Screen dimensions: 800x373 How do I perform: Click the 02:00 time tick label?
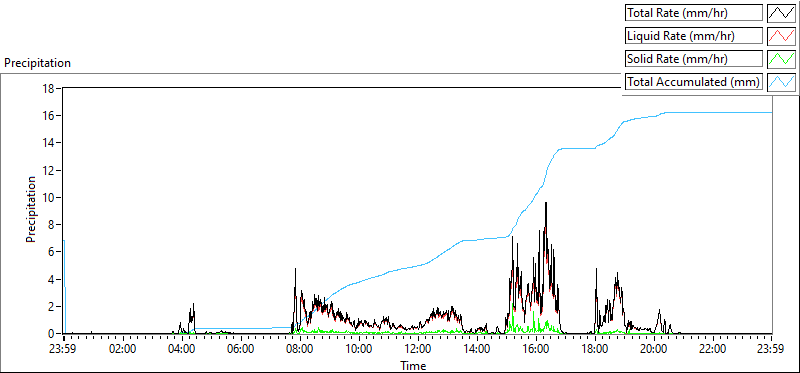click(123, 350)
